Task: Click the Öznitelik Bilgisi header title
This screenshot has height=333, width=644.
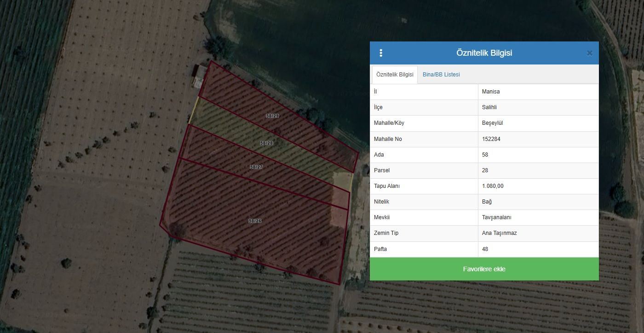Action: tap(484, 53)
